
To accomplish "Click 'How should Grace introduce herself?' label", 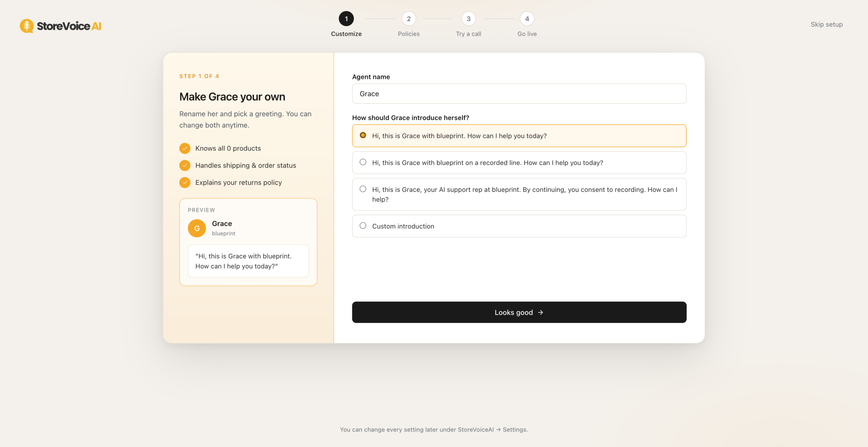I will click(411, 118).
